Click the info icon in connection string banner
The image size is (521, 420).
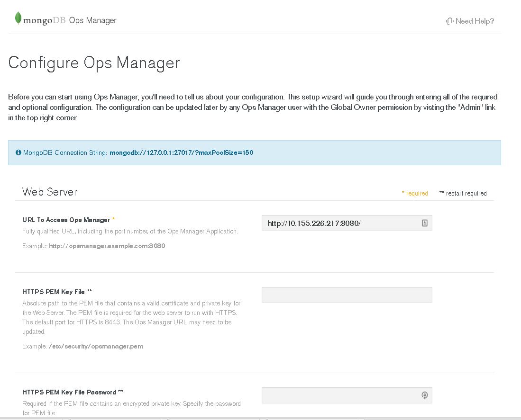click(x=18, y=152)
